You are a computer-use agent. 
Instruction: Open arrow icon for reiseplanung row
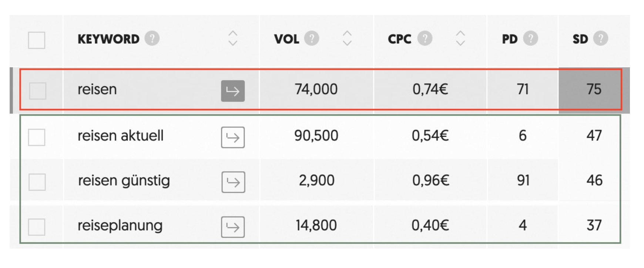click(x=233, y=227)
